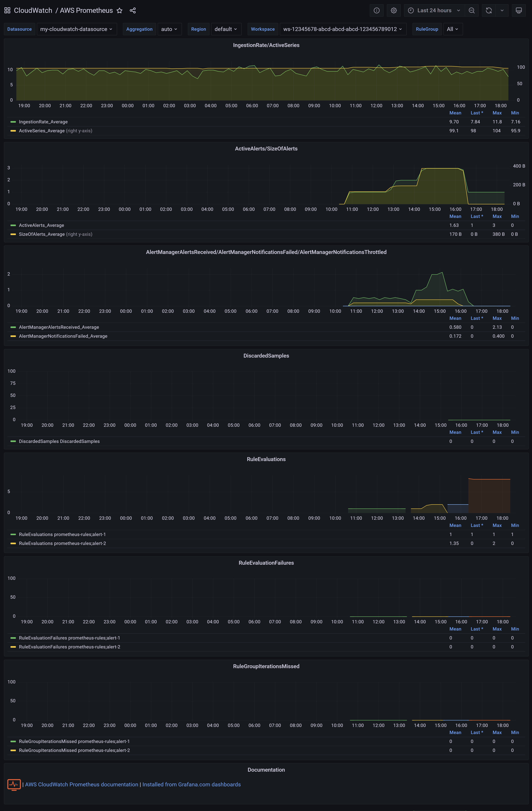The height and width of the screenshot is (811, 532).
Task: Open Documentation panel title menu
Action: (x=266, y=770)
